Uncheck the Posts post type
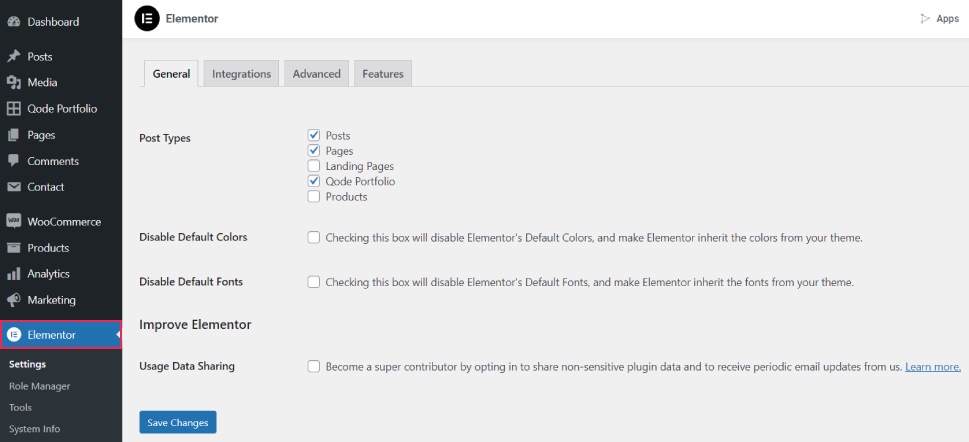Viewport: 969px width, 442px height. click(x=314, y=135)
